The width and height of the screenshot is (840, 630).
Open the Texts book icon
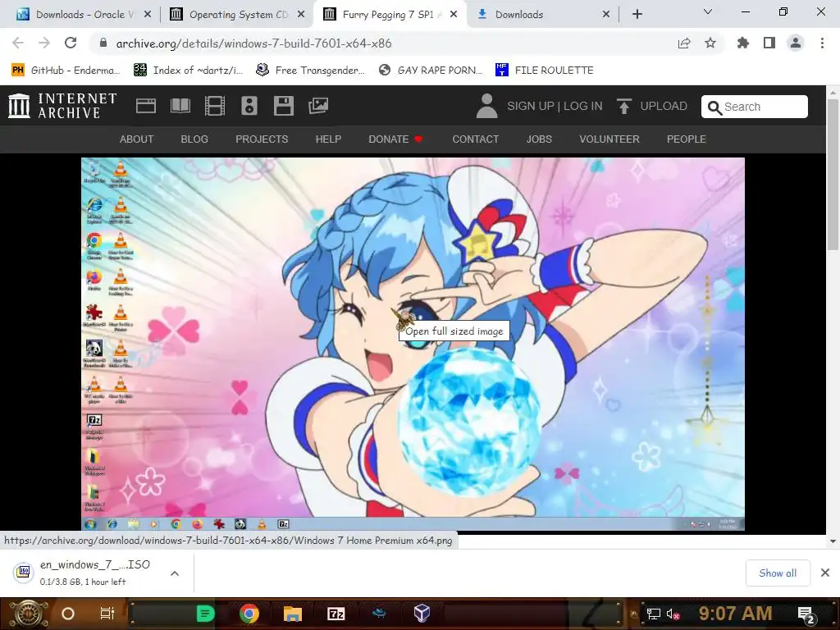180,106
